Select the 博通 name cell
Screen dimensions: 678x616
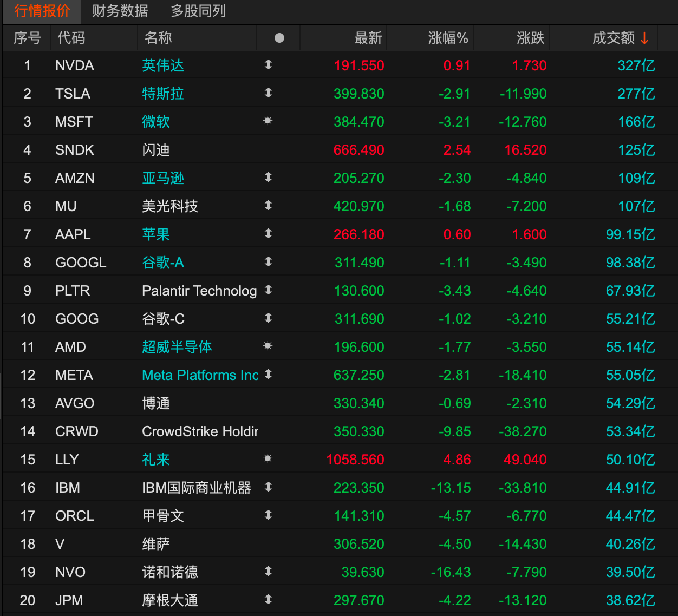click(x=156, y=403)
